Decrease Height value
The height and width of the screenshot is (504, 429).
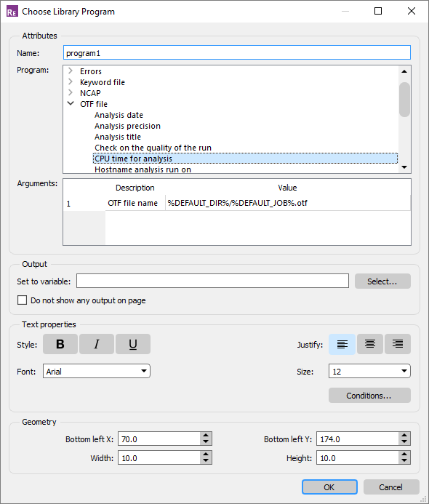click(x=404, y=461)
